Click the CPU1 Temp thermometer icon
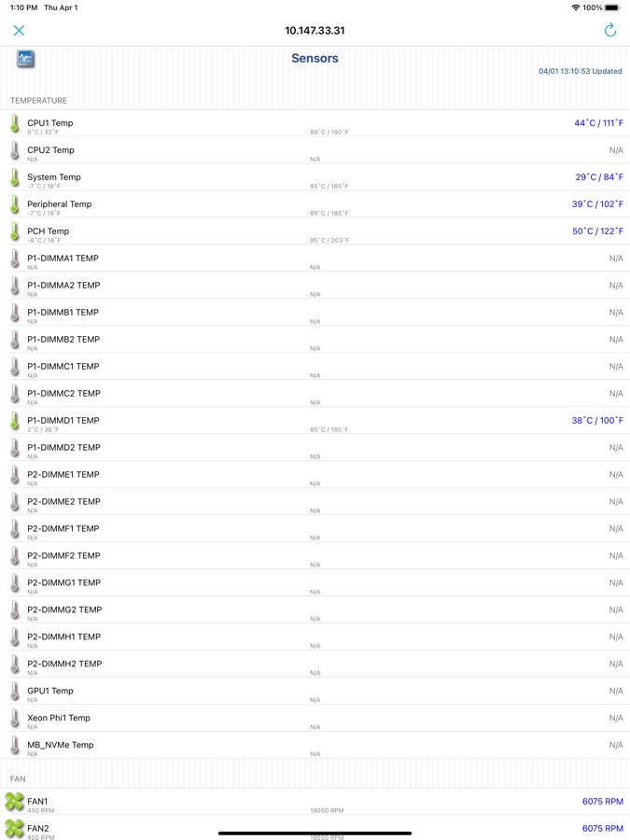Image resolution: width=630 pixels, height=840 pixels. [x=15, y=123]
